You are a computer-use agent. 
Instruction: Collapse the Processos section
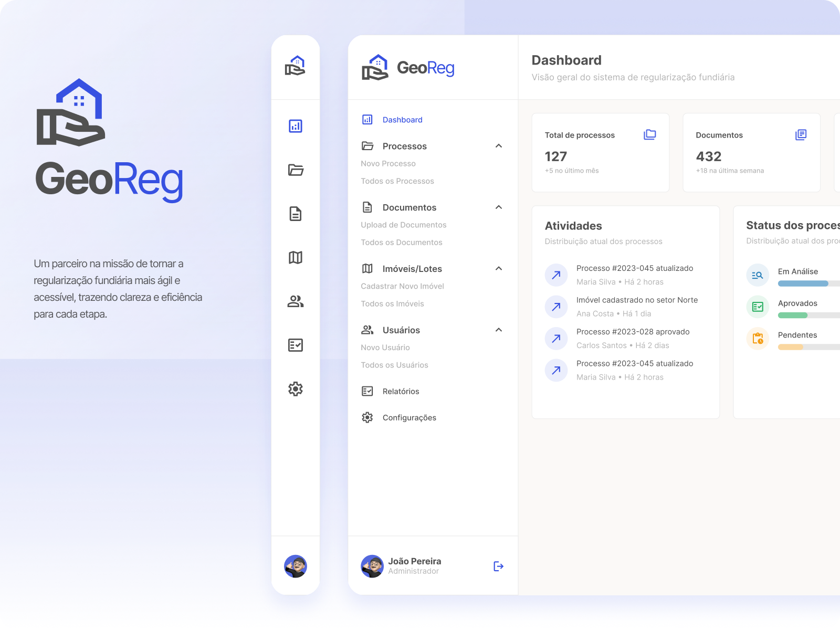coord(499,145)
